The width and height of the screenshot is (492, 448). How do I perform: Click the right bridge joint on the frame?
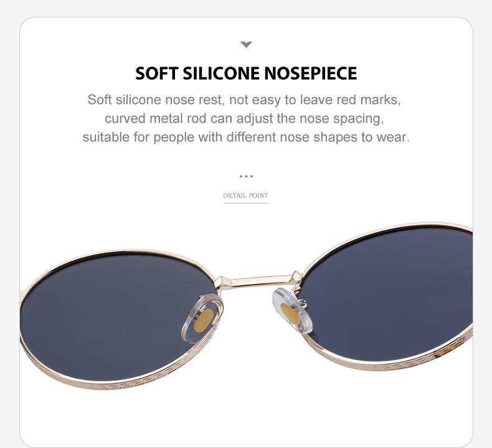(x=297, y=277)
